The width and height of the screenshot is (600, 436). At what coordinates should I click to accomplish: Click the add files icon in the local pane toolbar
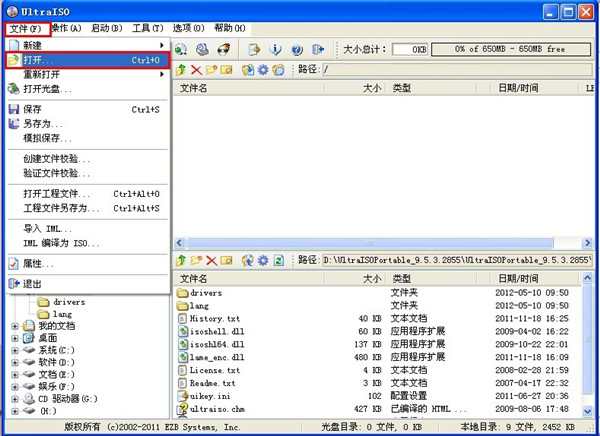click(x=248, y=261)
